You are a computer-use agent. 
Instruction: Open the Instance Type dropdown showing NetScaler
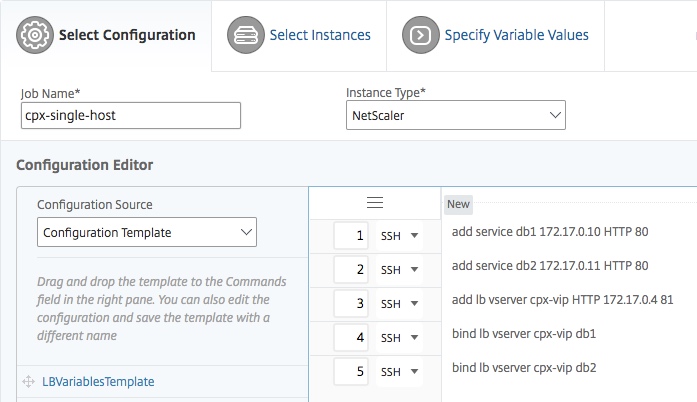click(x=456, y=115)
